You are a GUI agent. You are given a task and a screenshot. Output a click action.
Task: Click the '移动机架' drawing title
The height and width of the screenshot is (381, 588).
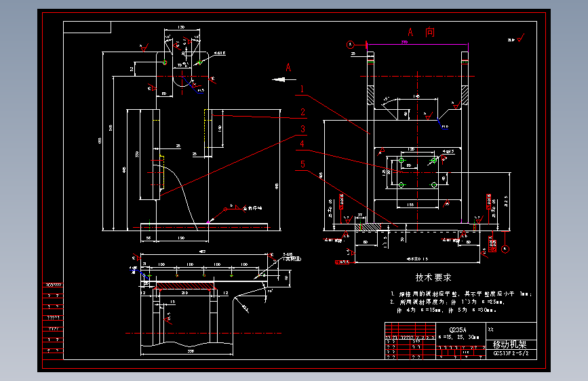coord(509,344)
